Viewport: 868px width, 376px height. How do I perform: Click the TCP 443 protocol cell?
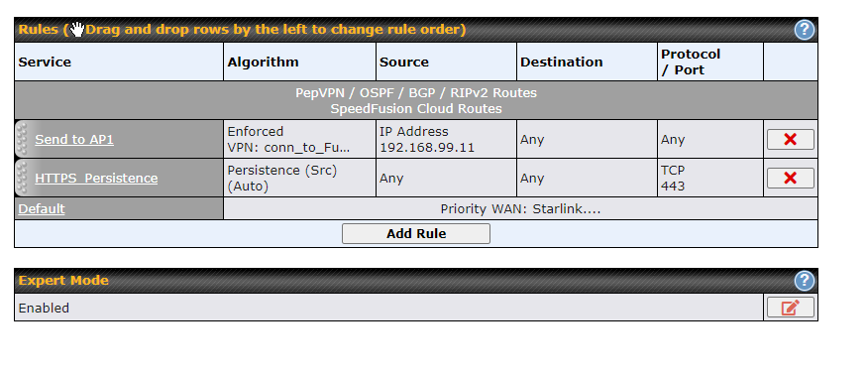(710, 178)
